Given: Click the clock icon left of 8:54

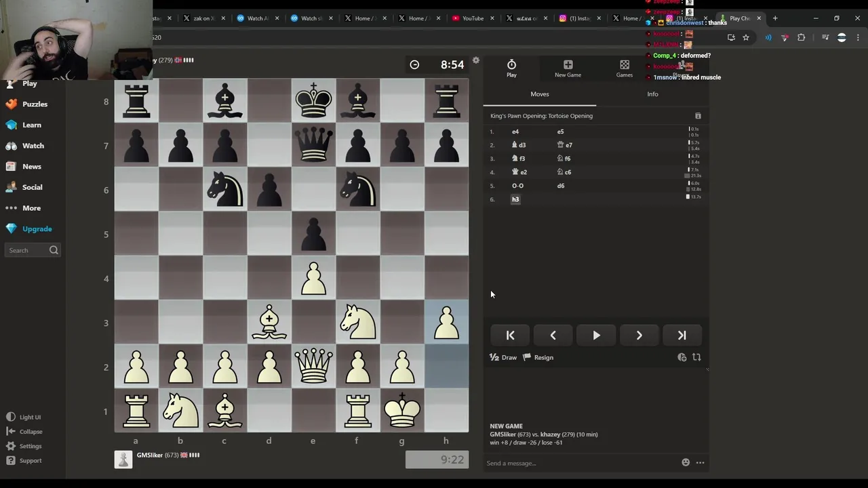Looking at the screenshot, I should click(x=414, y=65).
